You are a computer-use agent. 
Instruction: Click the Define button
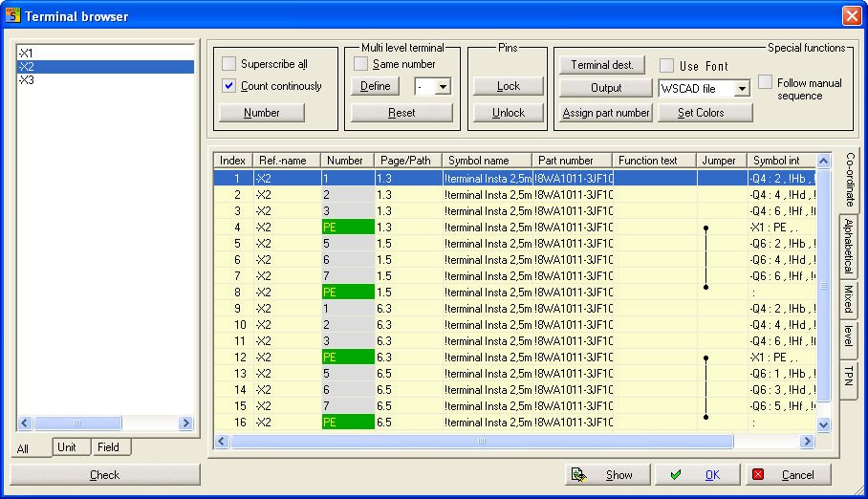[x=376, y=86]
